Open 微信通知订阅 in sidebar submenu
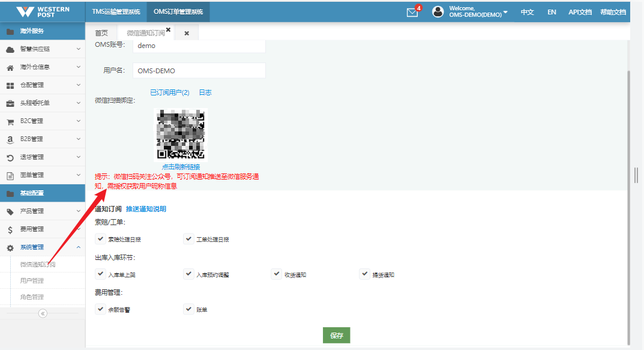This screenshot has width=644, height=350. pos(38,265)
